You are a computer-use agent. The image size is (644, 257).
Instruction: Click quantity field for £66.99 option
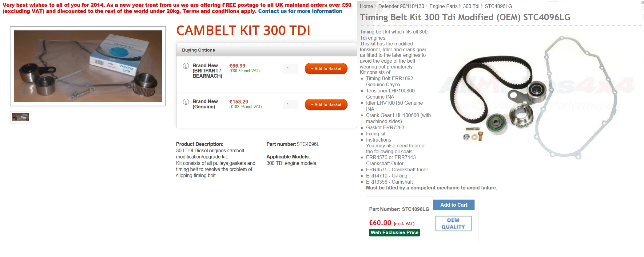tap(290, 68)
